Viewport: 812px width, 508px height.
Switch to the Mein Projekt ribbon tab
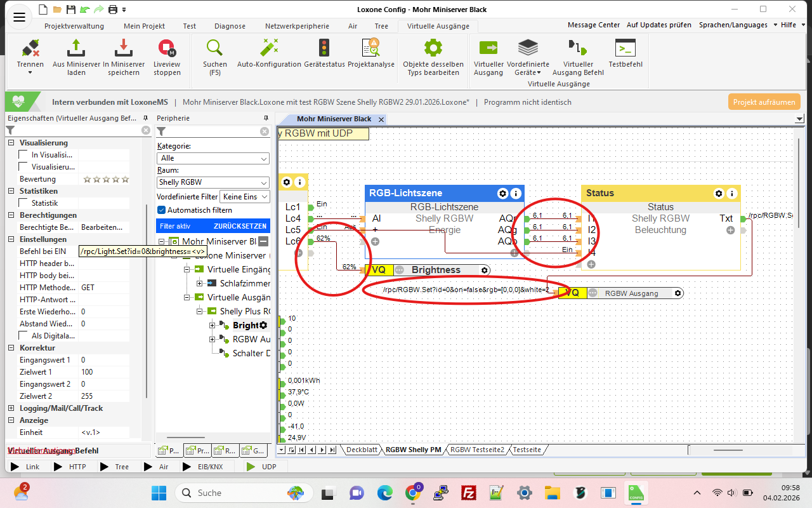click(145, 26)
